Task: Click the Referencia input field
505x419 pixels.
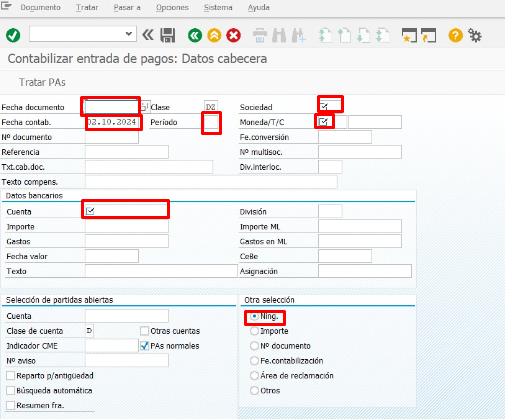Action: click(127, 152)
